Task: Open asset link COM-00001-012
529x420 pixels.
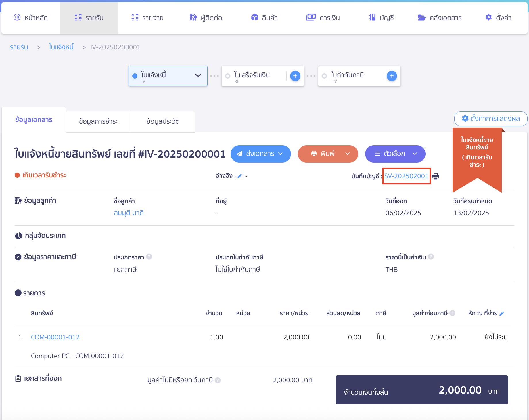Action: (x=55, y=337)
